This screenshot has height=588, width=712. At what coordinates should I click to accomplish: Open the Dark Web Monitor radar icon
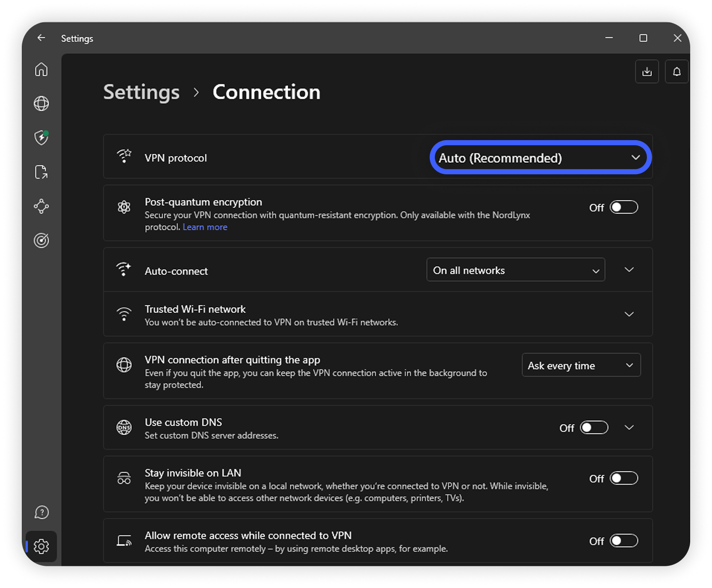(x=41, y=241)
